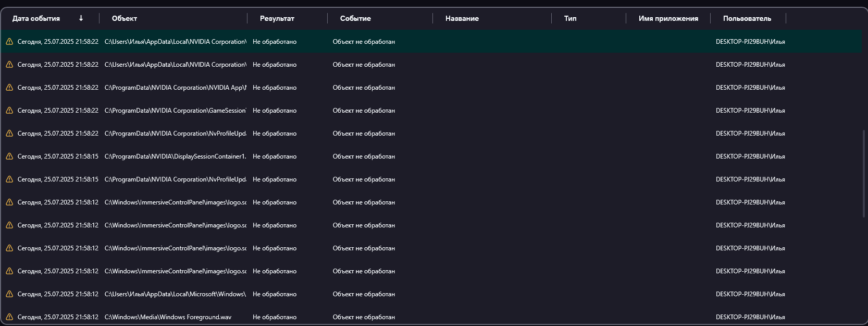The width and height of the screenshot is (868, 326).
Task: Click the Имя приложения column header
Action: point(668,18)
